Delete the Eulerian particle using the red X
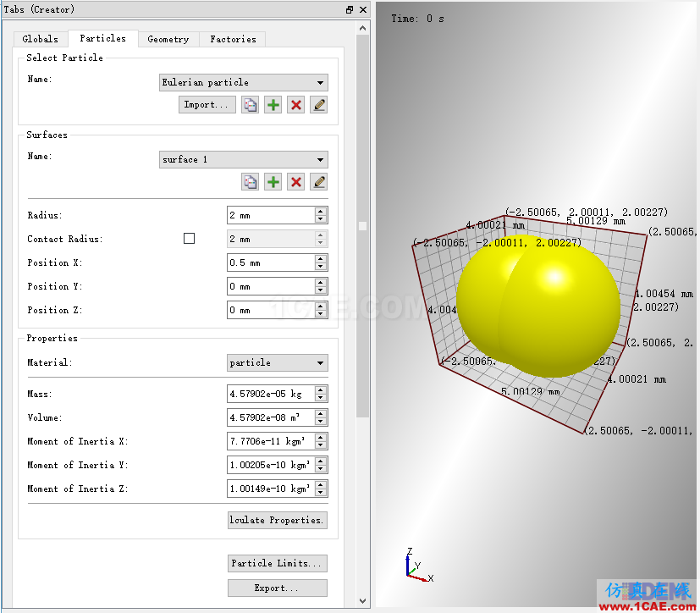 (x=295, y=105)
